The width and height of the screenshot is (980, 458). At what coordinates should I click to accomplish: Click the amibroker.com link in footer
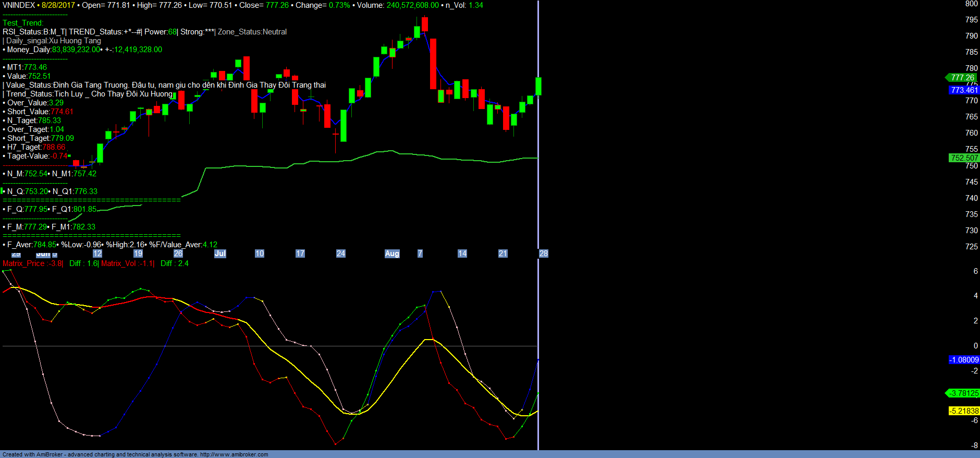[234, 454]
